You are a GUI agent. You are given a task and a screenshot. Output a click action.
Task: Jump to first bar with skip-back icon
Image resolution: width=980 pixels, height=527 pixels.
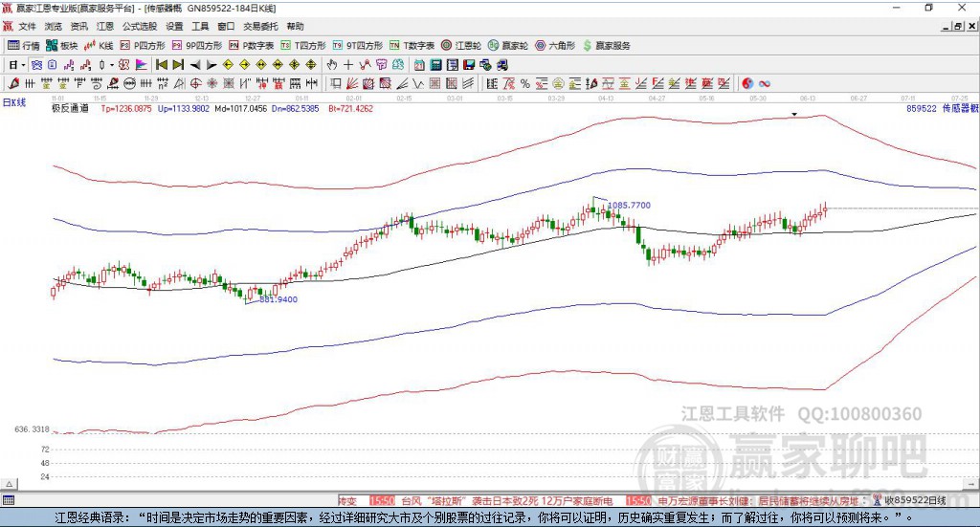[161, 65]
